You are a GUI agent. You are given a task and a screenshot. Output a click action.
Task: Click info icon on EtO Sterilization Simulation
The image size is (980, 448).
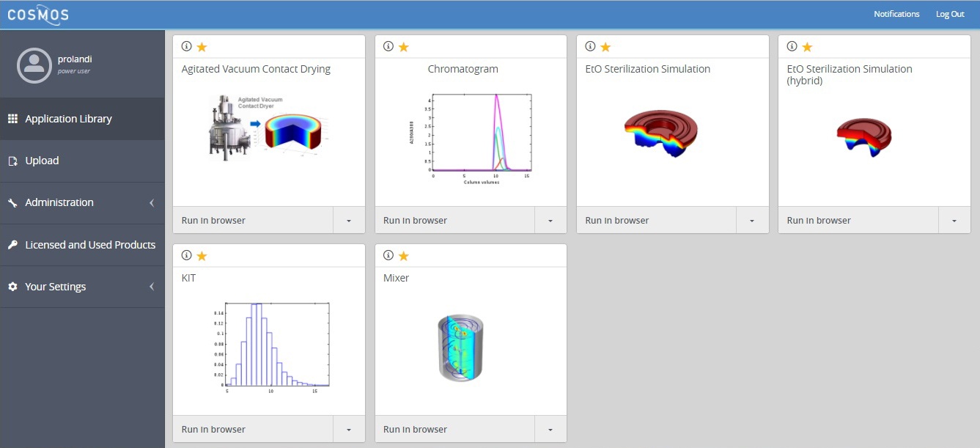click(x=590, y=46)
